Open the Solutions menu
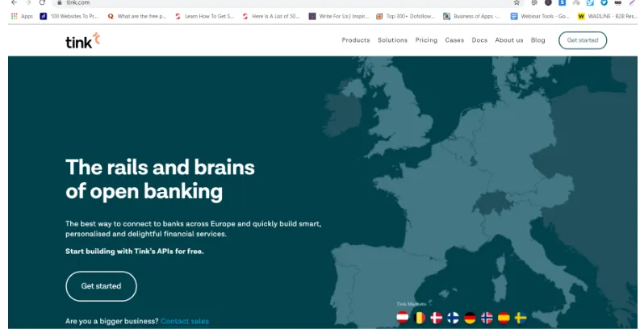The width and height of the screenshot is (644, 333). [x=393, y=40]
